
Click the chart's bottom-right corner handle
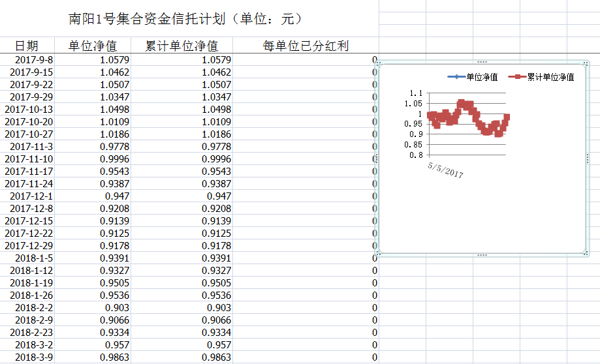[x=588, y=253]
